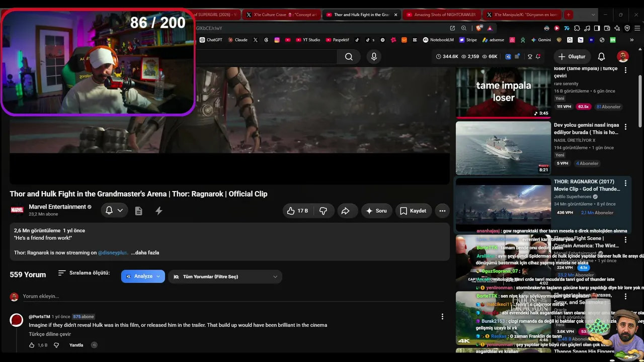
Task: Click 'Türkçe diline çevir' translate link
Action: pyautogui.click(x=50, y=334)
